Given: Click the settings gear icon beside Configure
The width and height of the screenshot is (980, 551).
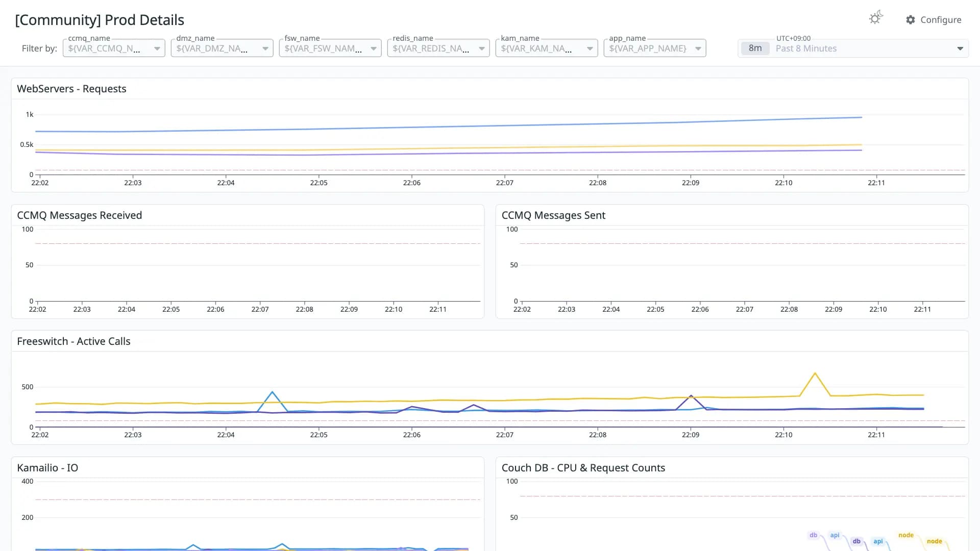Looking at the screenshot, I should [x=911, y=19].
